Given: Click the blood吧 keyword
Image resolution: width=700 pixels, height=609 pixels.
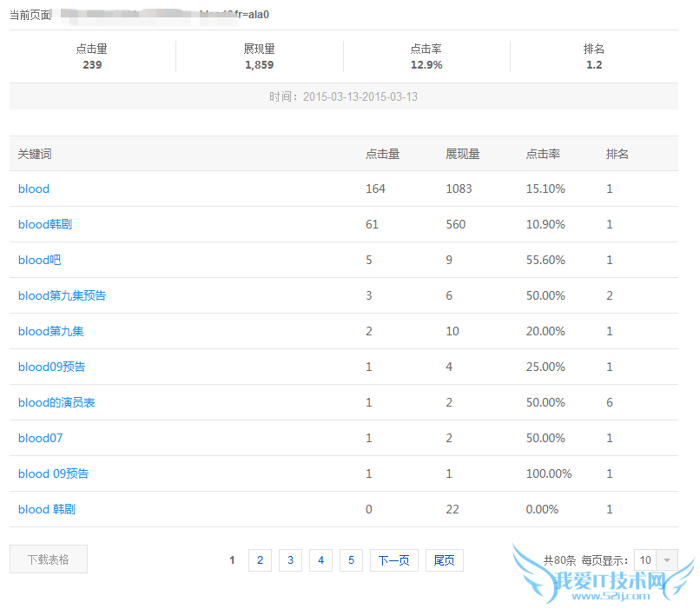Looking at the screenshot, I should tap(40, 260).
